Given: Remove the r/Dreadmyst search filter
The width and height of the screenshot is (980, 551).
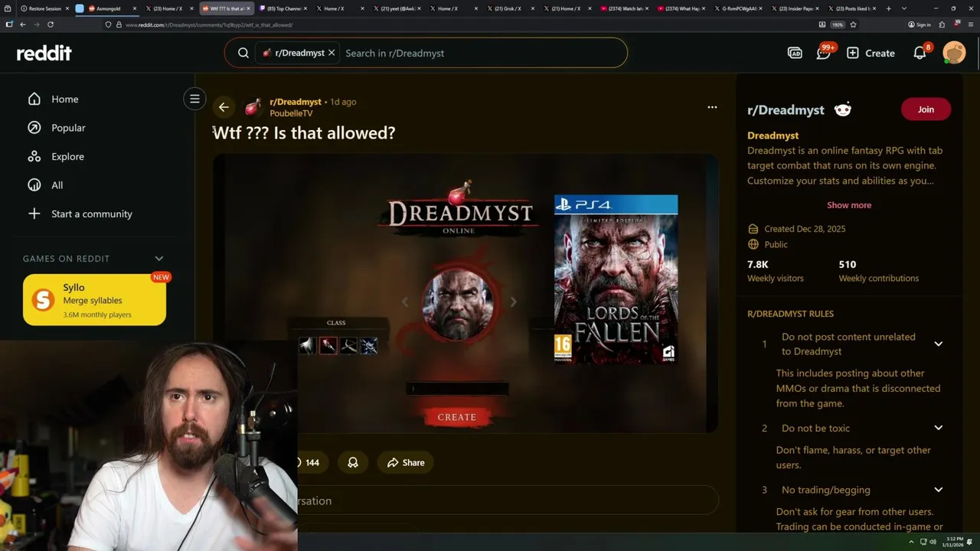Looking at the screenshot, I should pyautogui.click(x=332, y=53).
